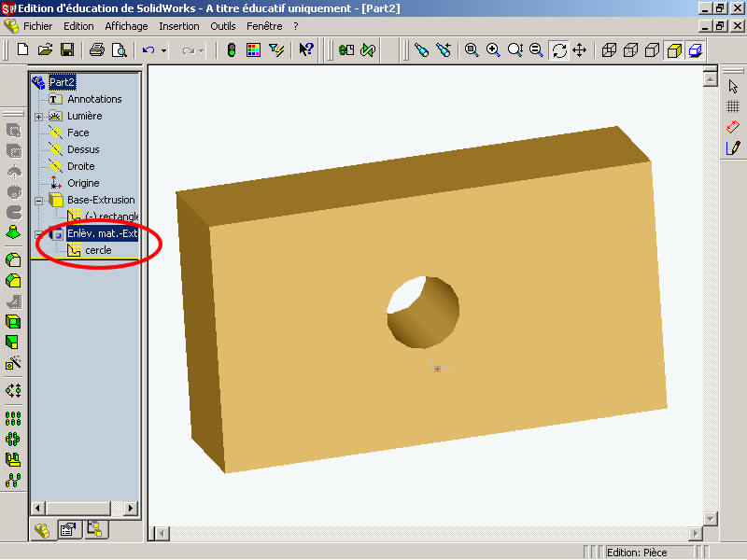Collapse the Base-Extrusion feature
747x560 pixels.
[x=39, y=201]
